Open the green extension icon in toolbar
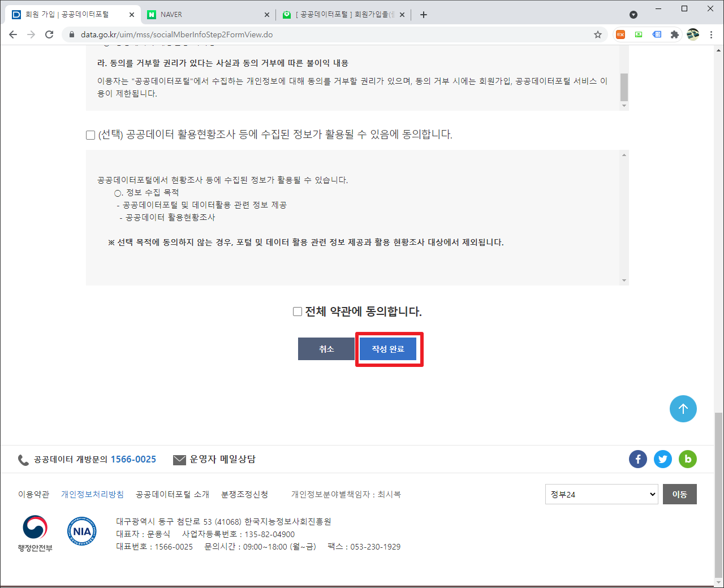The width and height of the screenshot is (724, 588). pos(639,34)
